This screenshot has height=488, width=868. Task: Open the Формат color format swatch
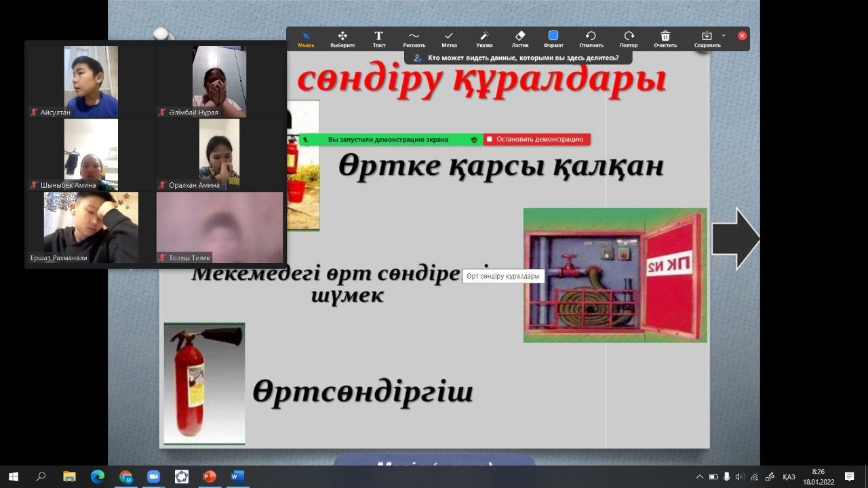pyautogui.click(x=553, y=39)
